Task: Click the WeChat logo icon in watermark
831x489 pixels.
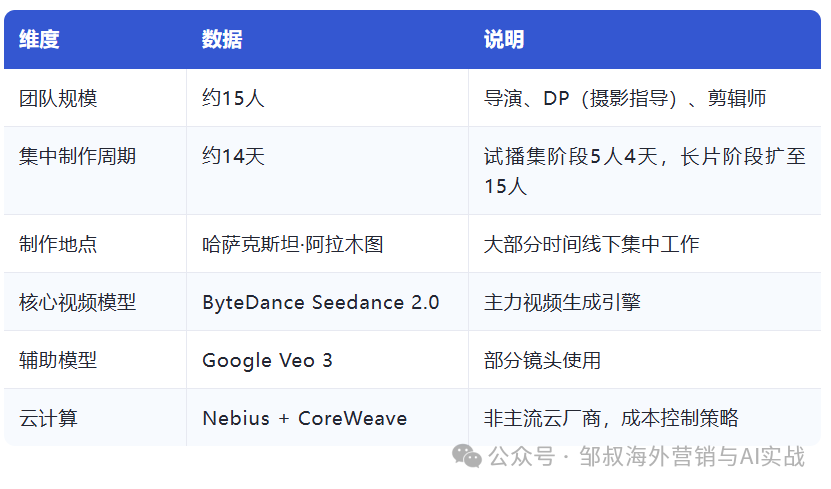Action: pos(466,456)
